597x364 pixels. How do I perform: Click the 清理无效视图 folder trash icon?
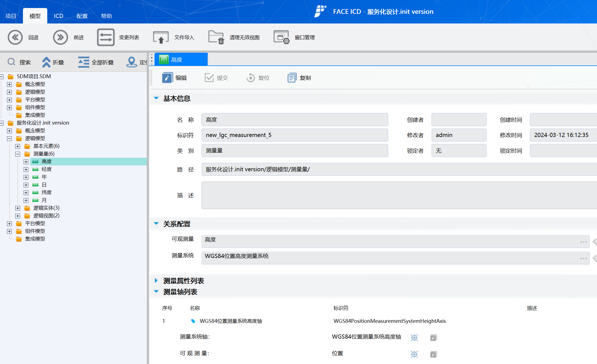[216, 37]
